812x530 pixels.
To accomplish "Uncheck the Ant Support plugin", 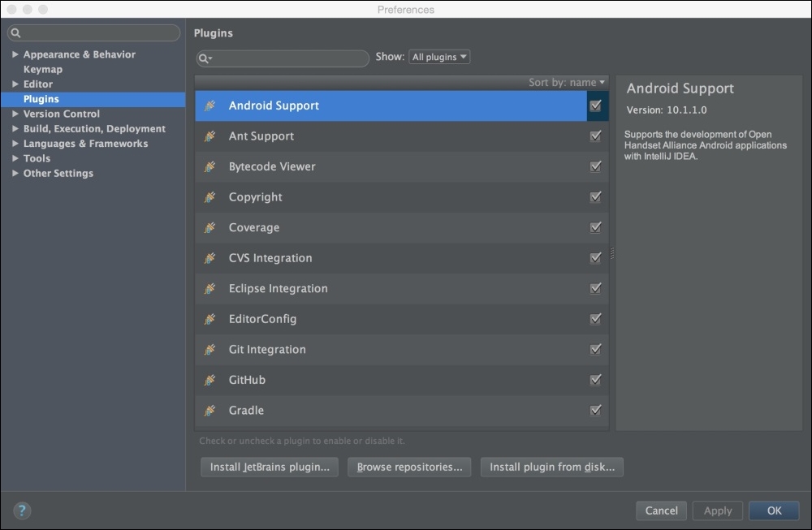I will [595, 136].
